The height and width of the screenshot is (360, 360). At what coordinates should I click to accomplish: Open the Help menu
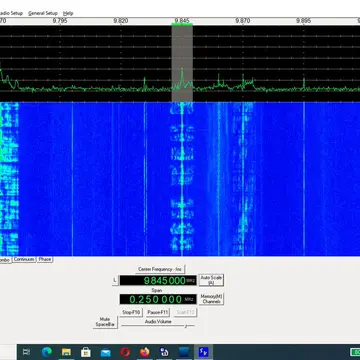click(x=68, y=13)
